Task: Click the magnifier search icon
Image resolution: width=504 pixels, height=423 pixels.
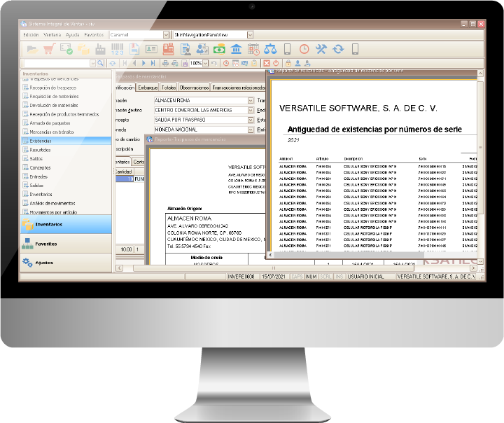Action: point(100,63)
